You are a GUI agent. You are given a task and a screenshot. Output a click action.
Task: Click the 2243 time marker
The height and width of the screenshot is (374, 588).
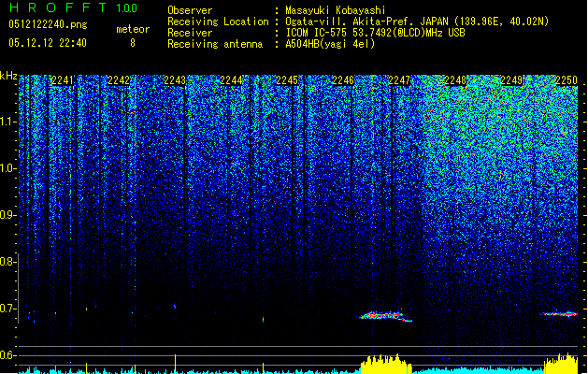175,80
